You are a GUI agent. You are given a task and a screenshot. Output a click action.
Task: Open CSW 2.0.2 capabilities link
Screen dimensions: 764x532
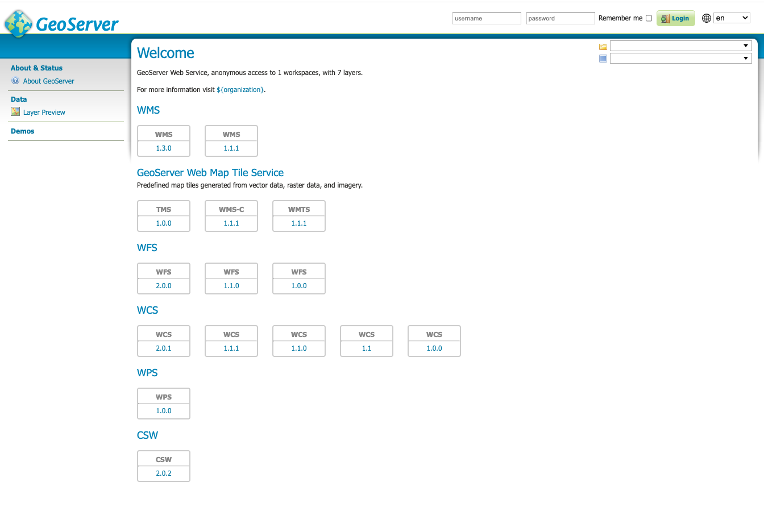pyautogui.click(x=164, y=473)
